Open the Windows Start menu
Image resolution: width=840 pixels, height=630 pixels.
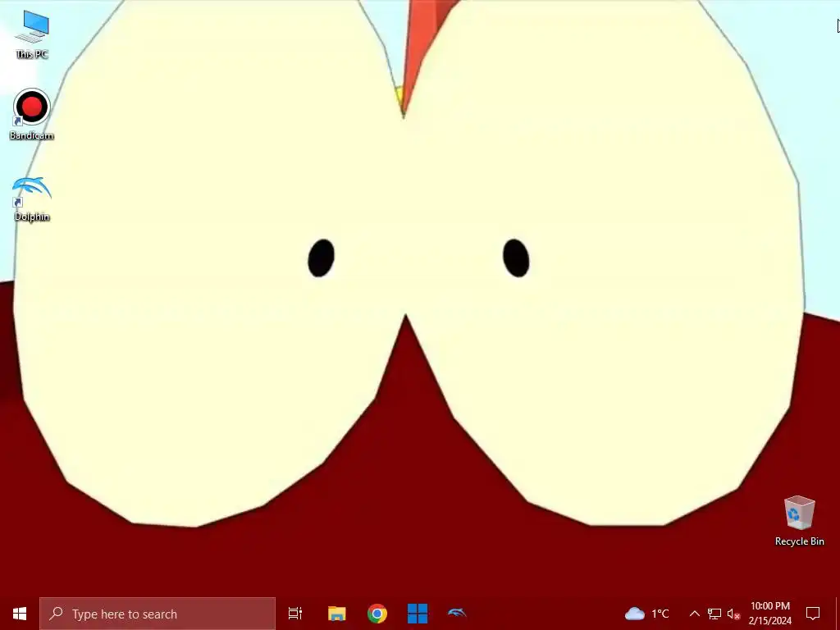(x=20, y=614)
